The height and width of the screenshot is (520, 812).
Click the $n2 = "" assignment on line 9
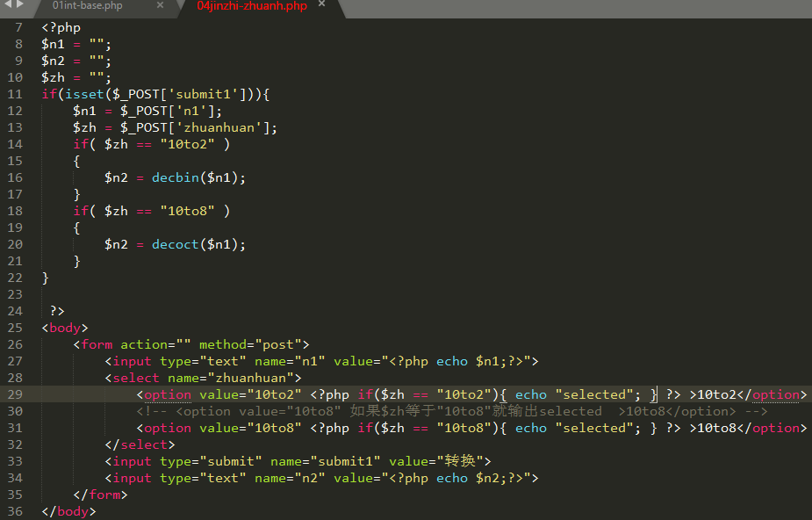76,61
